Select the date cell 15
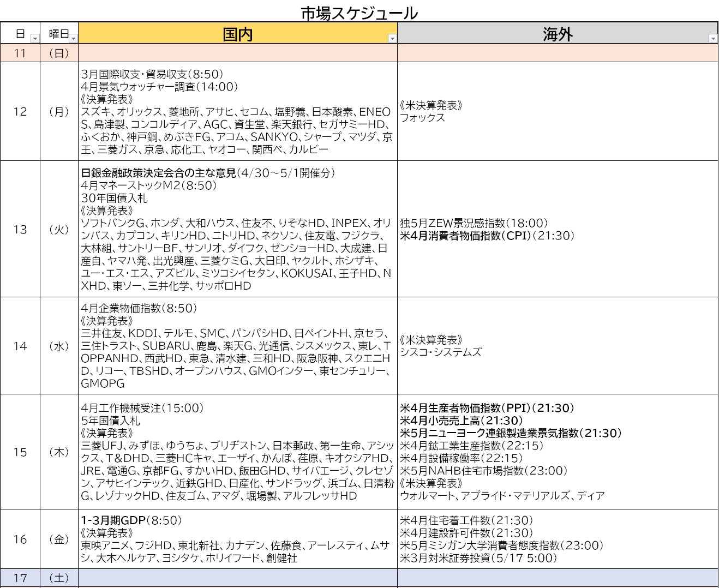This screenshot has height=588, width=719. [20, 452]
